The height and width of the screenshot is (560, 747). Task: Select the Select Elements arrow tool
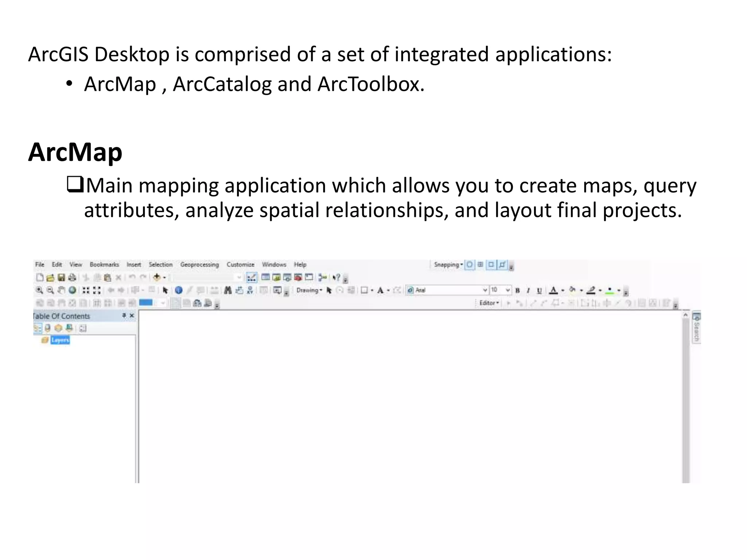click(x=165, y=290)
